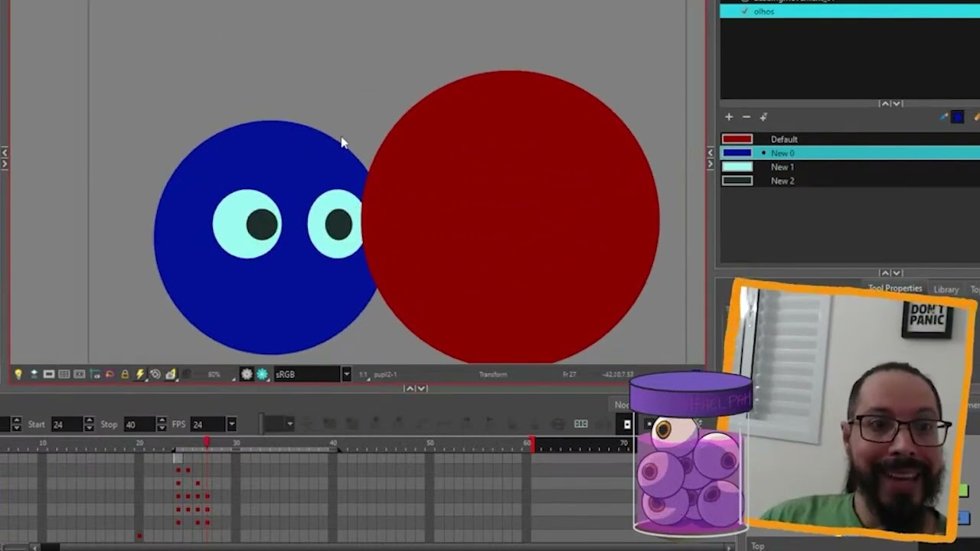Click the circular icon right of lightning bolt
This screenshot has width=980, height=551.
(155, 374)
